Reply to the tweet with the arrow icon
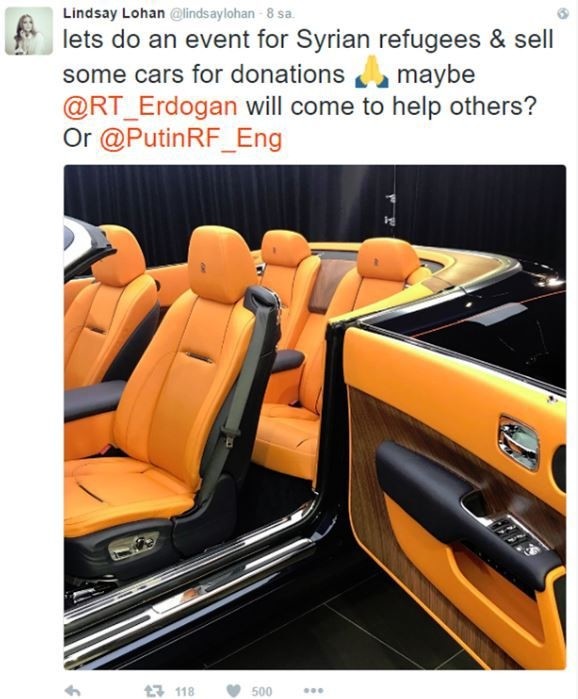578x699 pixels. coord(73,691)
